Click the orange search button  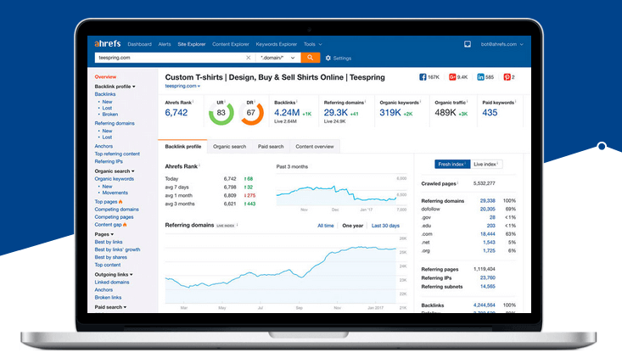pyautogui.click(x=311, y=58)
